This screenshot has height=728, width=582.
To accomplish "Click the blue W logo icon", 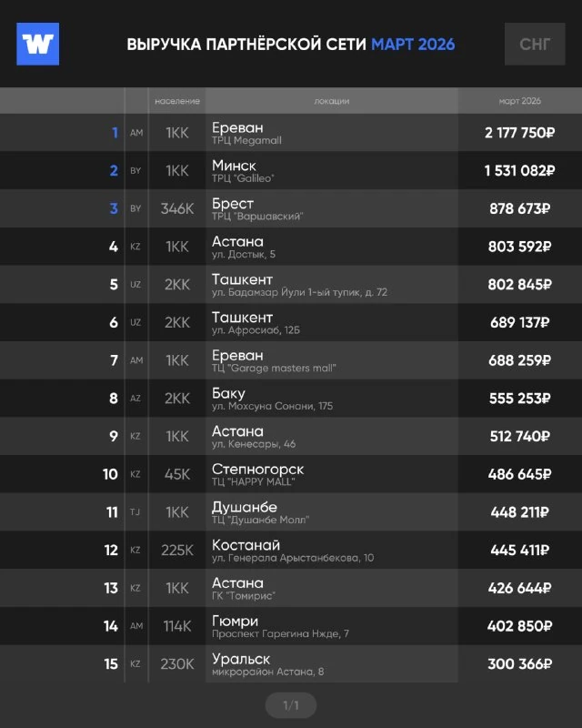I will [x=37, y=44].
